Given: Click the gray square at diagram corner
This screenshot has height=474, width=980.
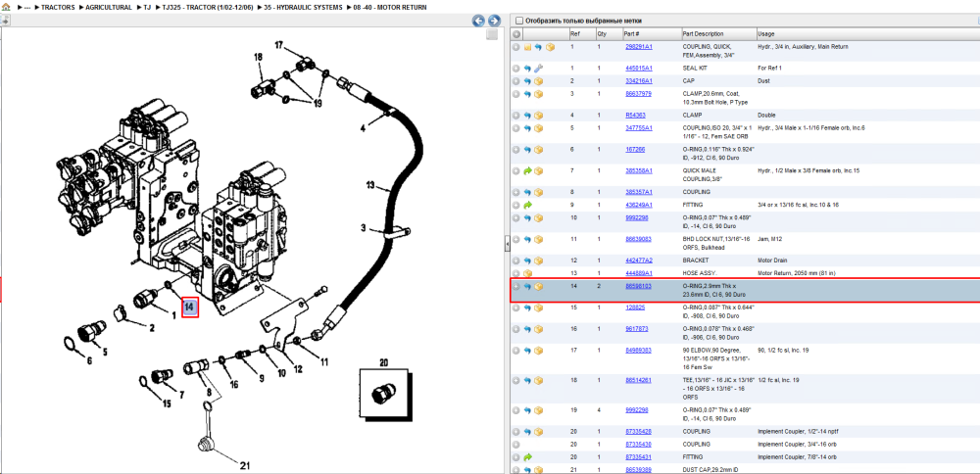Looking at the screenshot, I should pos(493,34).
